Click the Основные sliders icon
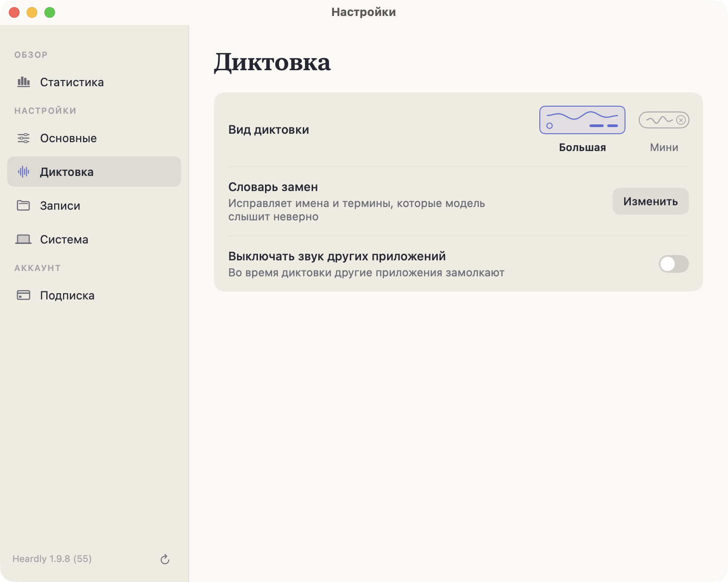The height and width of the screenshot is (582, 728). point(24,138)
